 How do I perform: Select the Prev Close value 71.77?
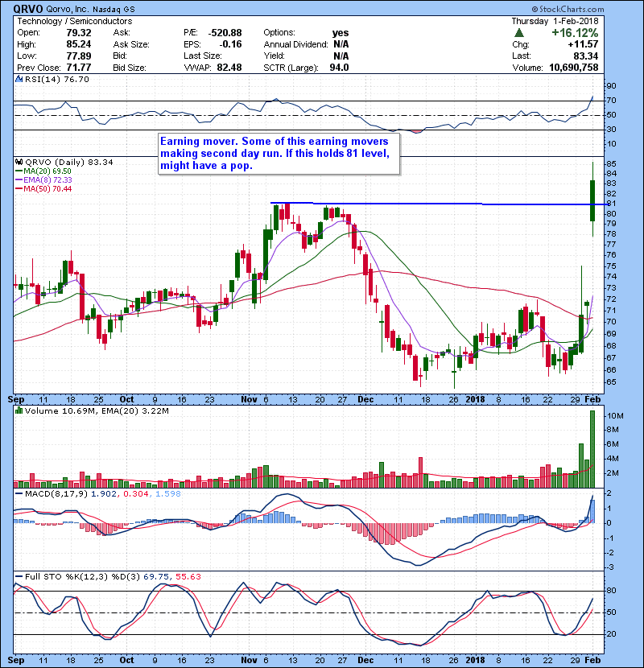click(78, 68)
